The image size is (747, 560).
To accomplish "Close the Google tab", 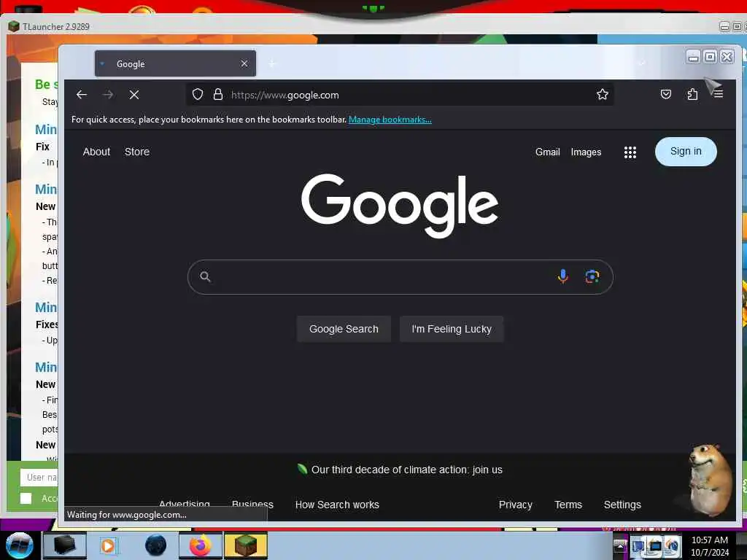I will 244,63.
